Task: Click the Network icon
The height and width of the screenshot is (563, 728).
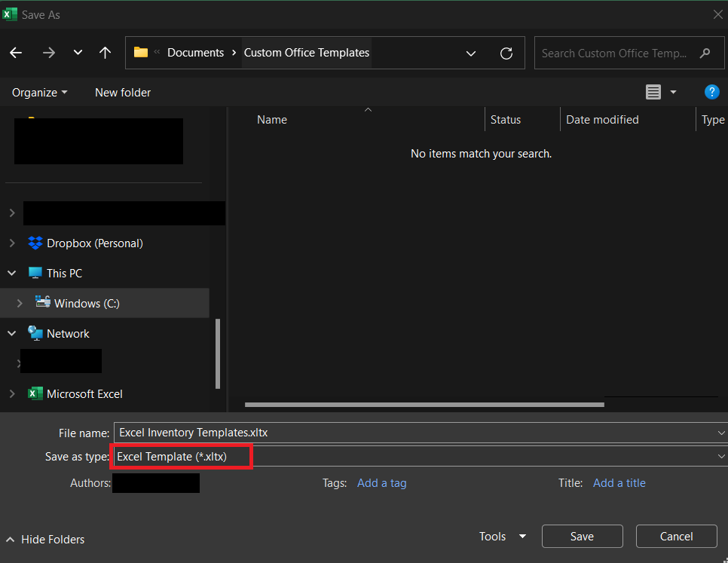Action: [x=35, y=333]
